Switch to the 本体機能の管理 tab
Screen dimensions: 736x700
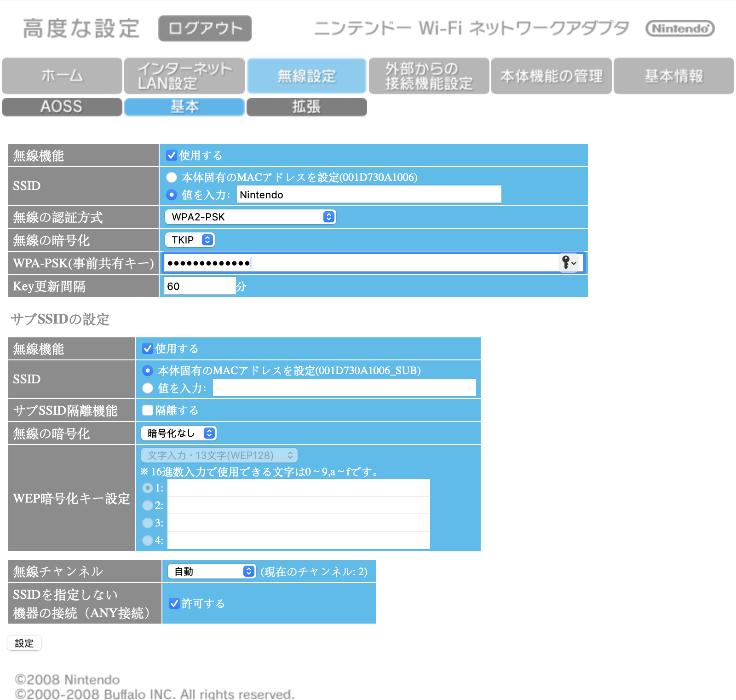pyautogui.click(x=552, y=76)
